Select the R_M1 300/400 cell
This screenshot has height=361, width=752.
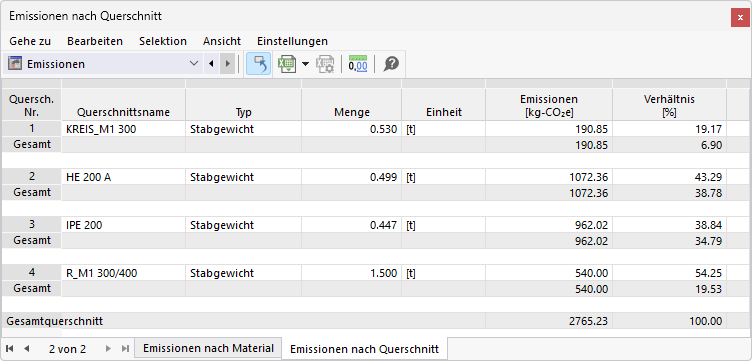[124, 272]
